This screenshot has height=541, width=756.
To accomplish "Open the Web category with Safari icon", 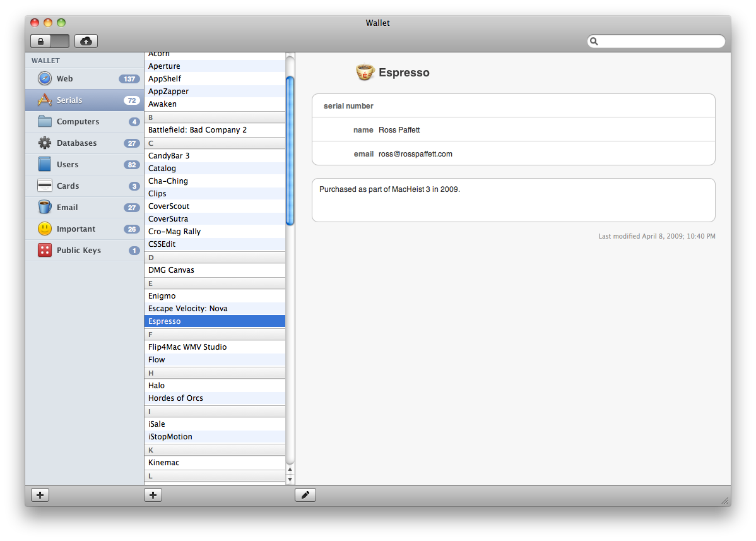I will [64, 79].
